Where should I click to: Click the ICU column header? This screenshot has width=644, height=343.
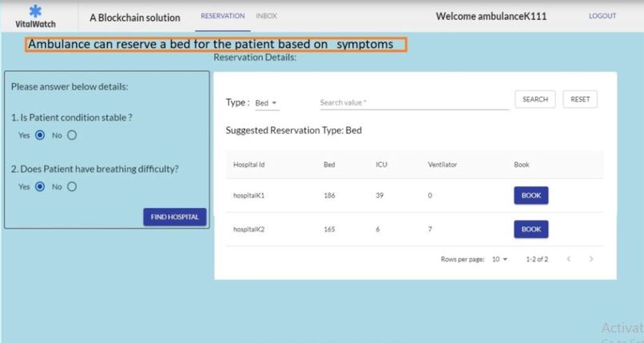(x=381, y=165)
